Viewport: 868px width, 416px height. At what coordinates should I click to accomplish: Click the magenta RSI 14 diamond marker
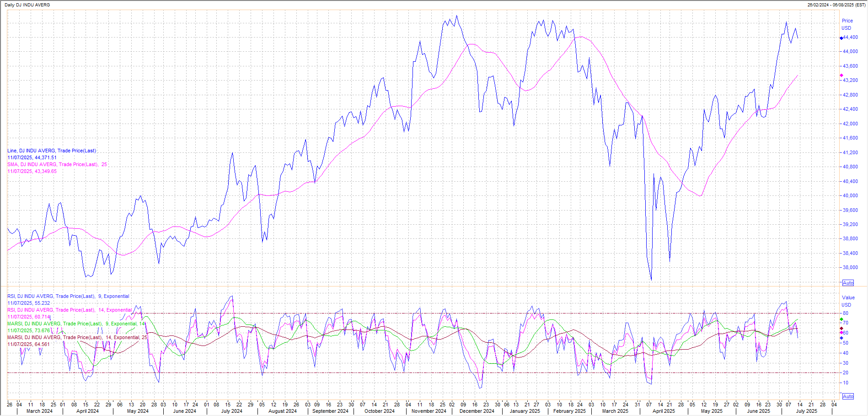pos(841,333)
